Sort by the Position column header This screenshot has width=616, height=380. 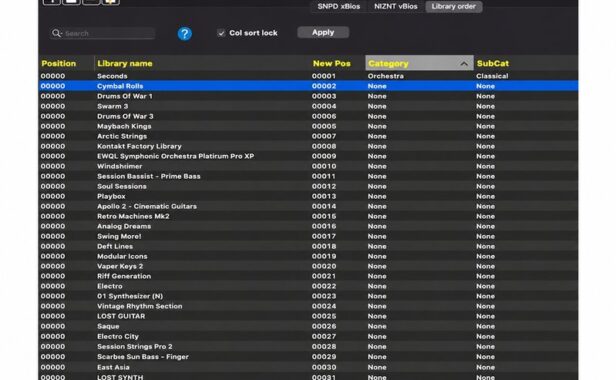pyautogui.click(x=59, y=63)
